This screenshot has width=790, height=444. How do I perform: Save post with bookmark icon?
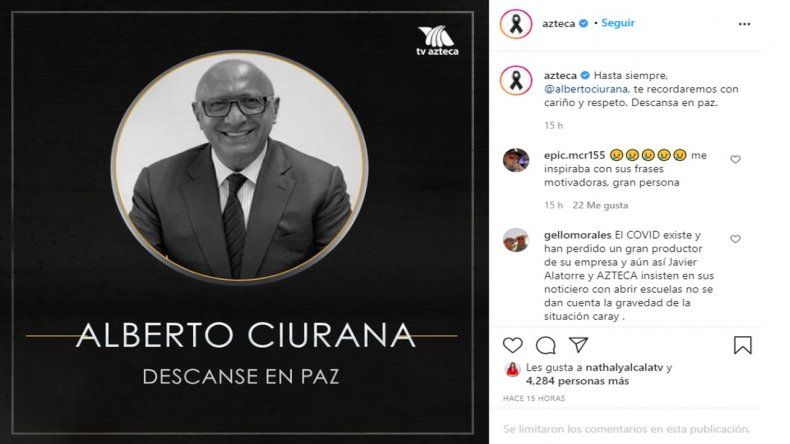coord(743,345)
